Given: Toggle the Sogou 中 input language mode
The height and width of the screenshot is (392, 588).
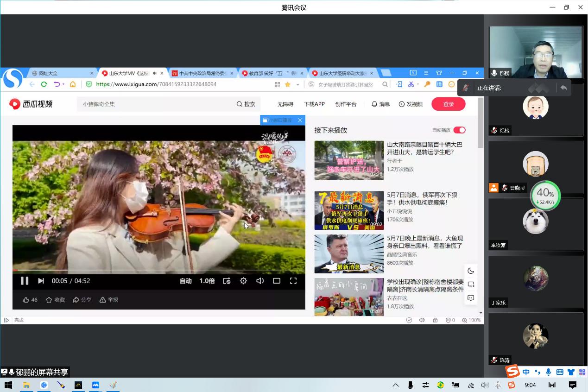Looking at the screenshot, I should [526, 372].
